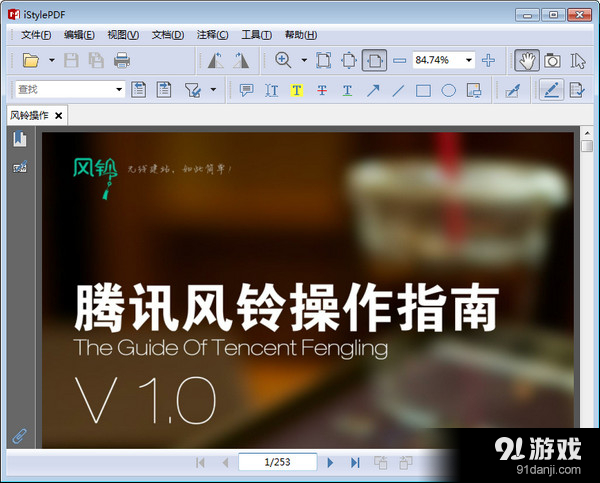Select the sticky note comment tool
Image resolution: width=600 pixels, height=483 pixels.
(x=246, y=90)
